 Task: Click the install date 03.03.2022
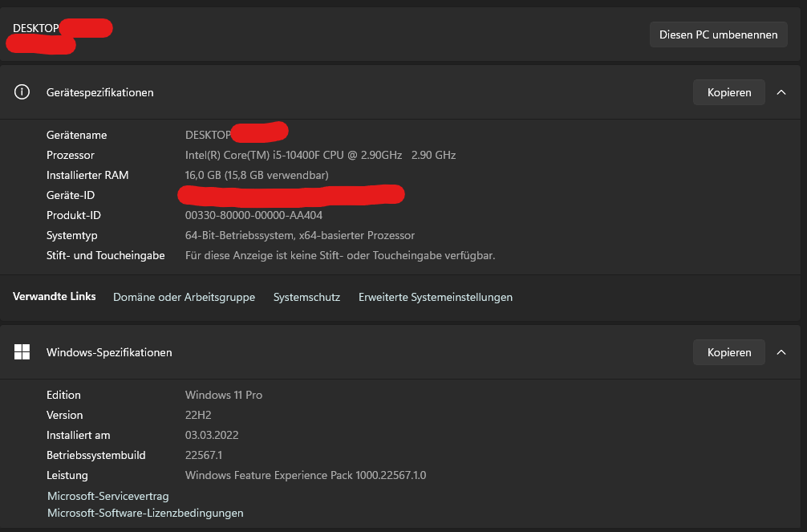(x=212, y=435)
